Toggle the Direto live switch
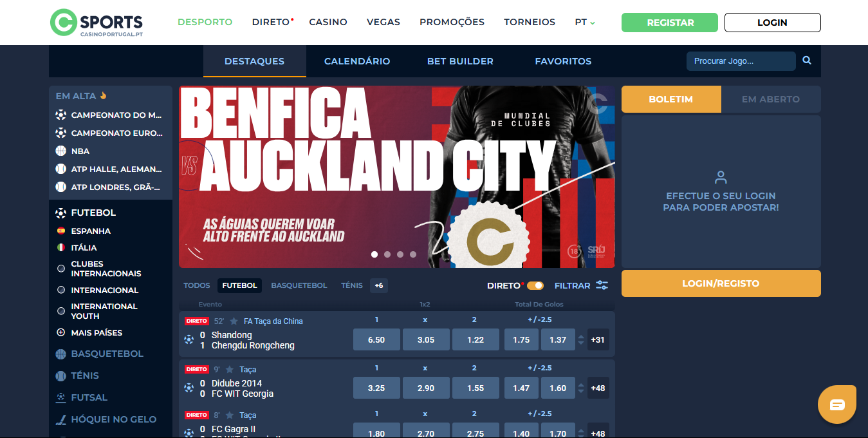Viewport: 868px width, 438px height. tap(535, 285)
